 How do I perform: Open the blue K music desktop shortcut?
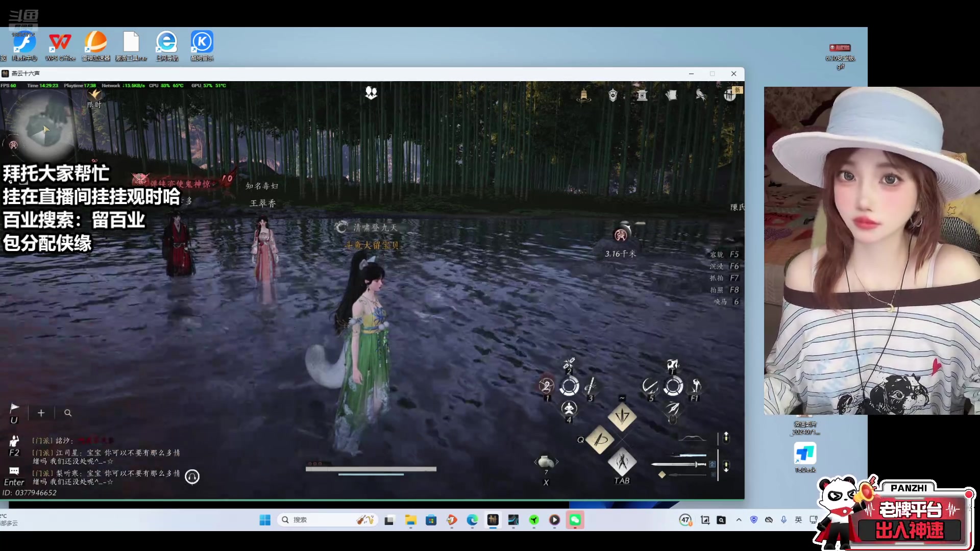coord(202,46)
